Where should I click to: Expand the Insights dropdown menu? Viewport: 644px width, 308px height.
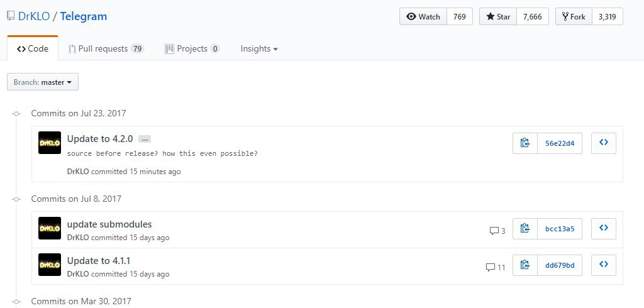click(x=258, y=48)
